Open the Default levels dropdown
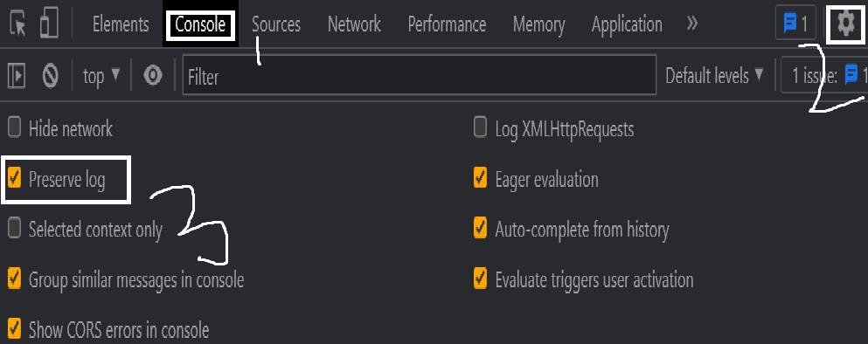Viewport: 868px width, 344px height. (x=714, y=76)
